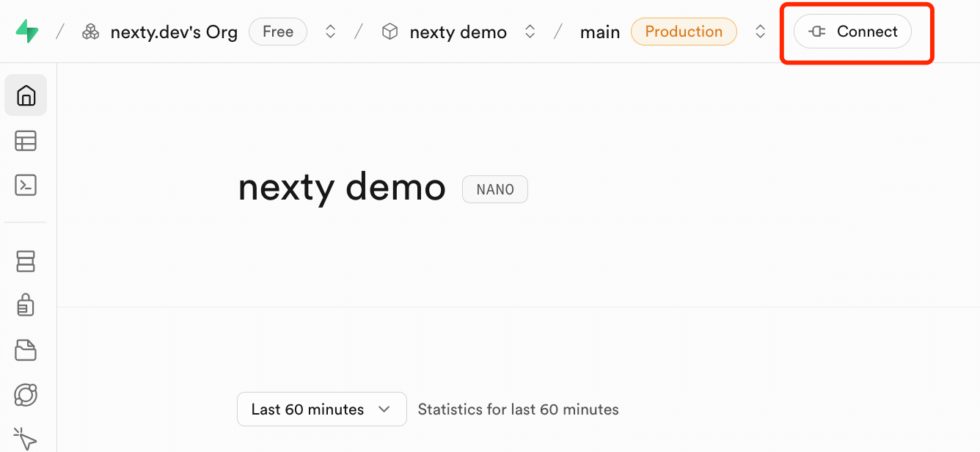980x452 pixels.
Task: Click the project box icon
Action: click(x=390, y=32)
